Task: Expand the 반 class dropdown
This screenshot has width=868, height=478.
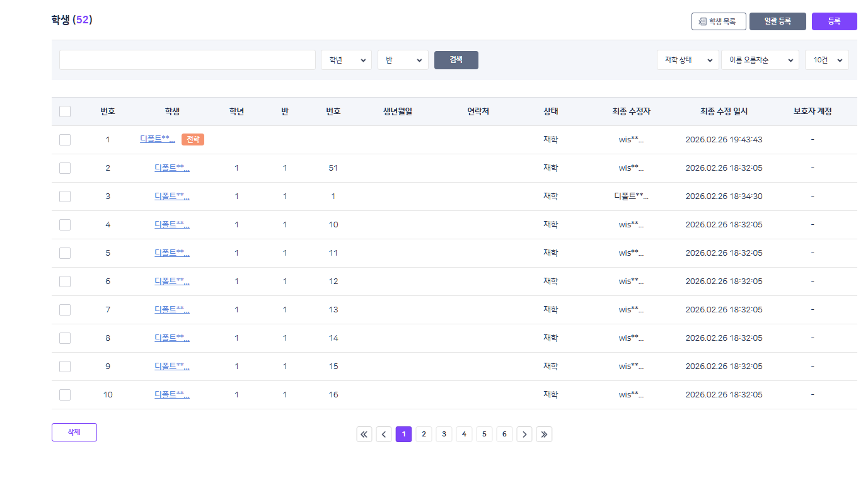Action: (403, 60)
